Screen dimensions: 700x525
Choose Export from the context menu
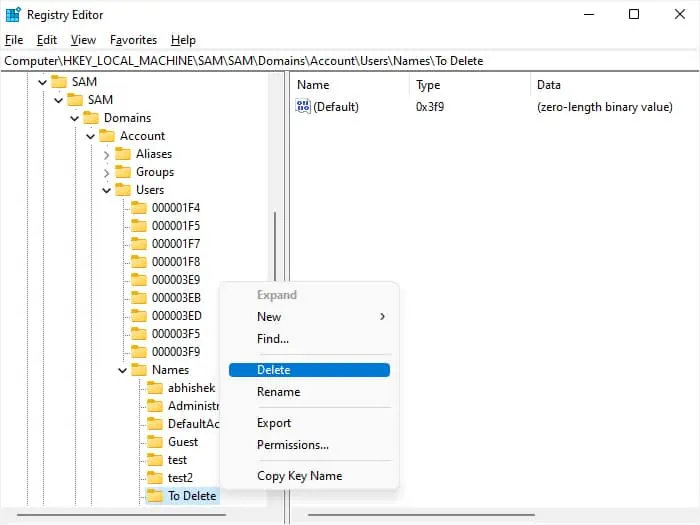(x=309, y=423)
